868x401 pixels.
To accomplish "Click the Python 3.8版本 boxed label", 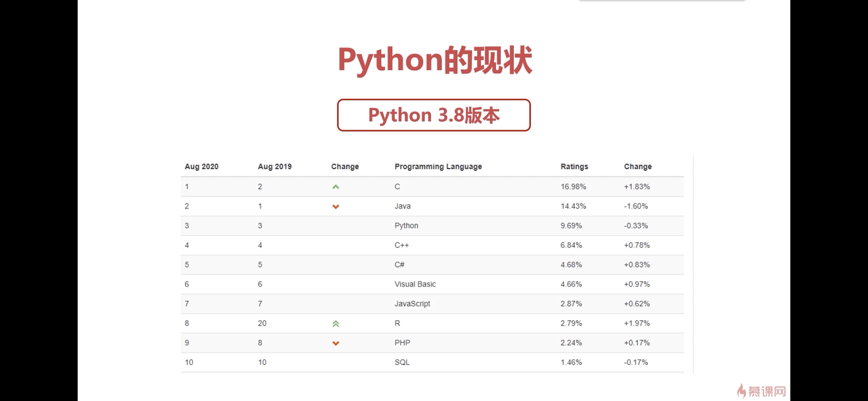I will point(434,115).
